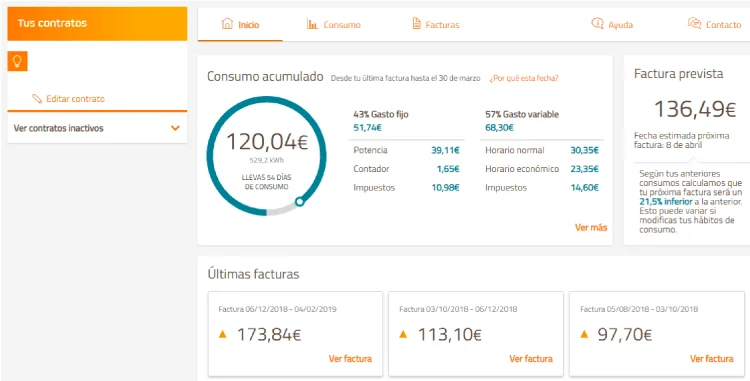Click the lightbulb contract icon

tap(17, 61)
